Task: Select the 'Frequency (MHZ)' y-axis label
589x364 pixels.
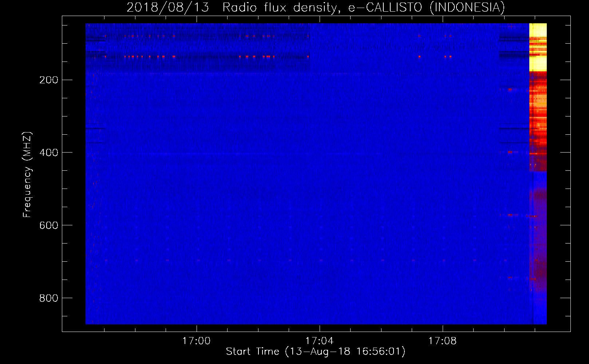Action: (x=27, y=175)
